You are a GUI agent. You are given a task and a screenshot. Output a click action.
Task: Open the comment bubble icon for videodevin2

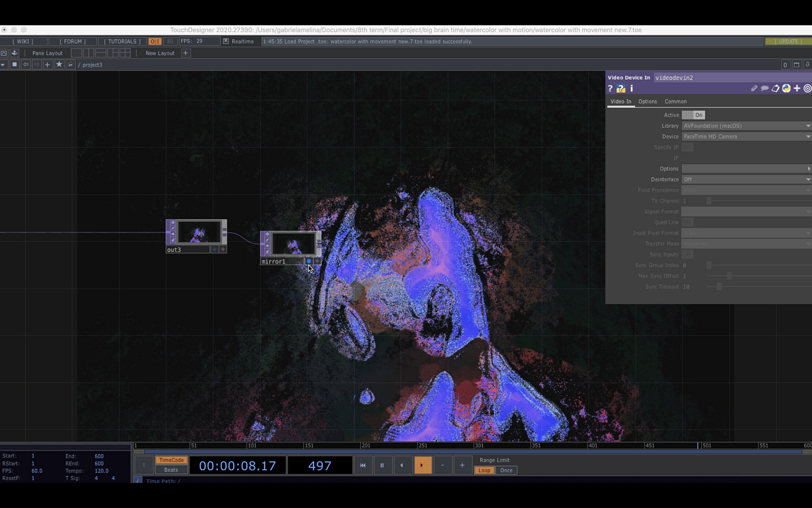click(x=764, y=89)
